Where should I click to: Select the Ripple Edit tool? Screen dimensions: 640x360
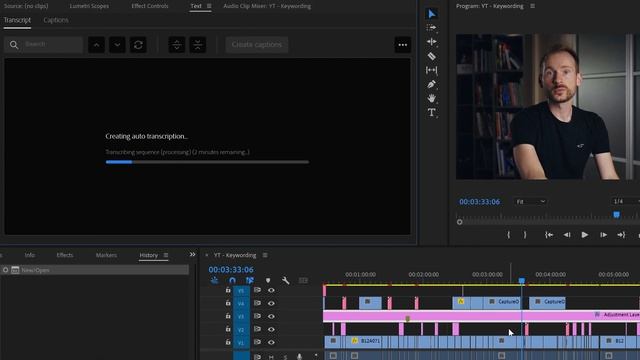[431, 42]
